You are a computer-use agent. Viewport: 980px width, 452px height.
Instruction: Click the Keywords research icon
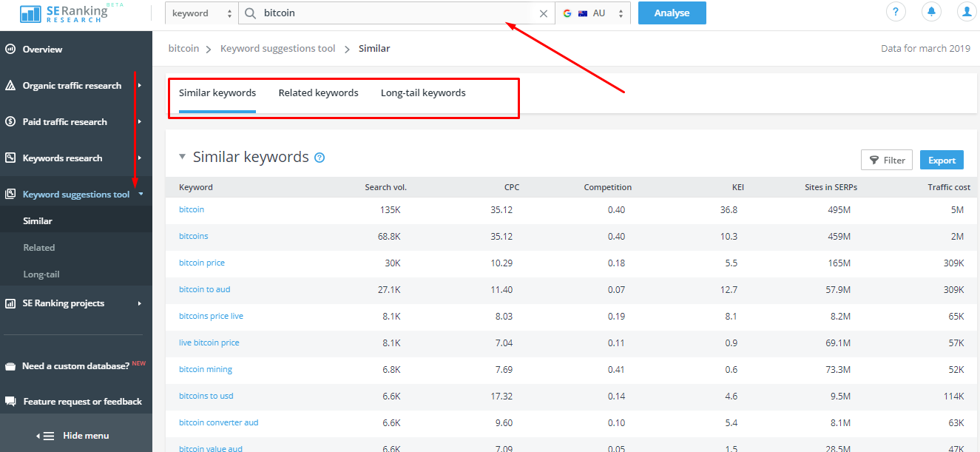(10, 158)
